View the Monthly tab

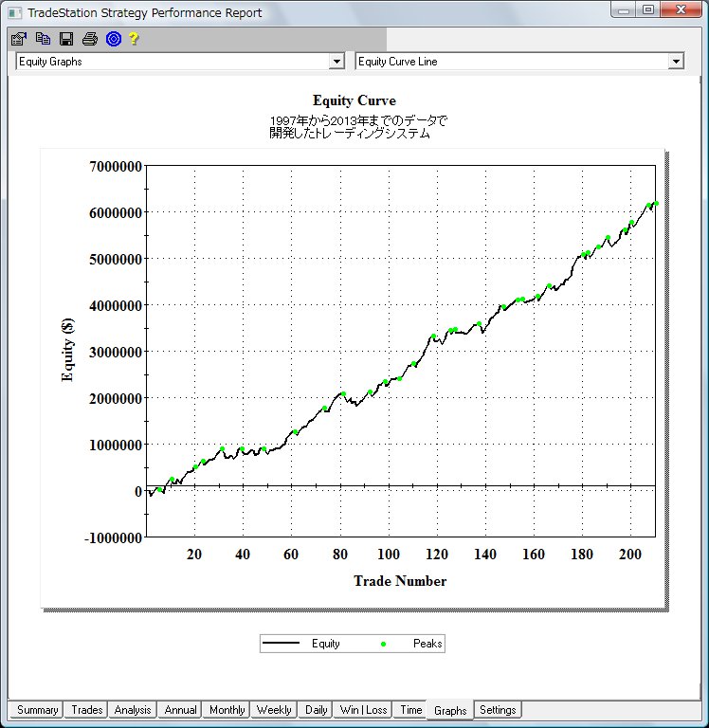(x=227, y=710)
